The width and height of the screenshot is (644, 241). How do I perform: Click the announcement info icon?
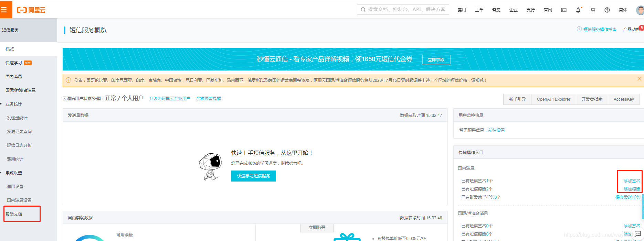[68, 80]
